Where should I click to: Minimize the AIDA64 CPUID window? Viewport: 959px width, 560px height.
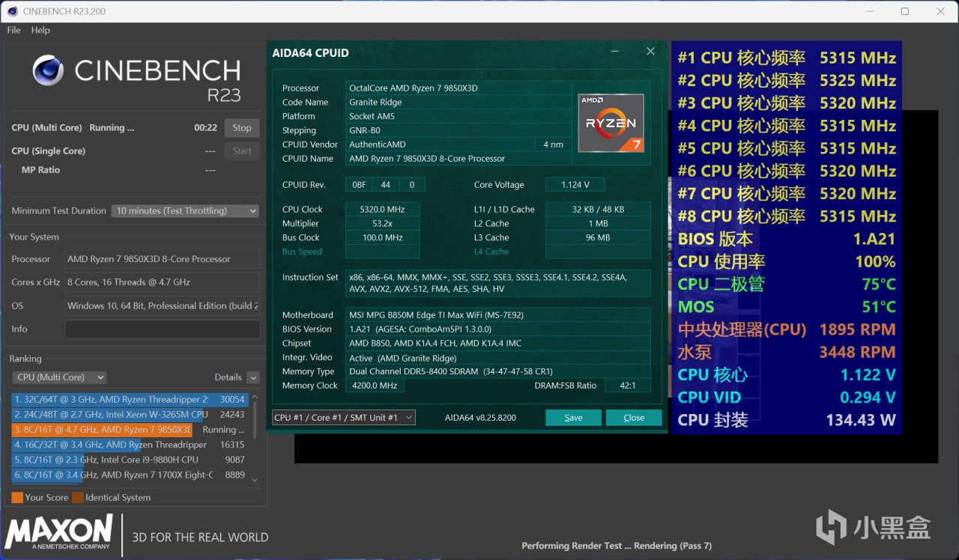pyautogui.click(x=614, y=52)
